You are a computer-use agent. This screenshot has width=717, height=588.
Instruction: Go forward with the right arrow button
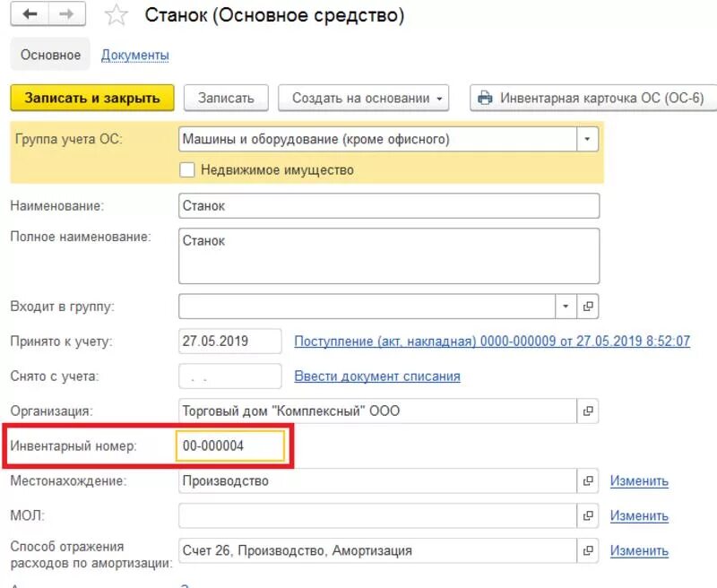pos(66,14)
